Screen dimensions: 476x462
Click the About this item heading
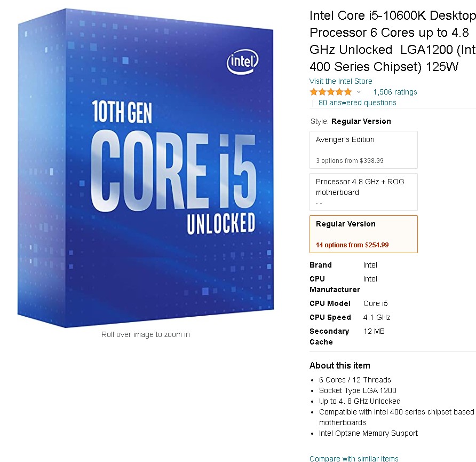[x=340, y=365]
